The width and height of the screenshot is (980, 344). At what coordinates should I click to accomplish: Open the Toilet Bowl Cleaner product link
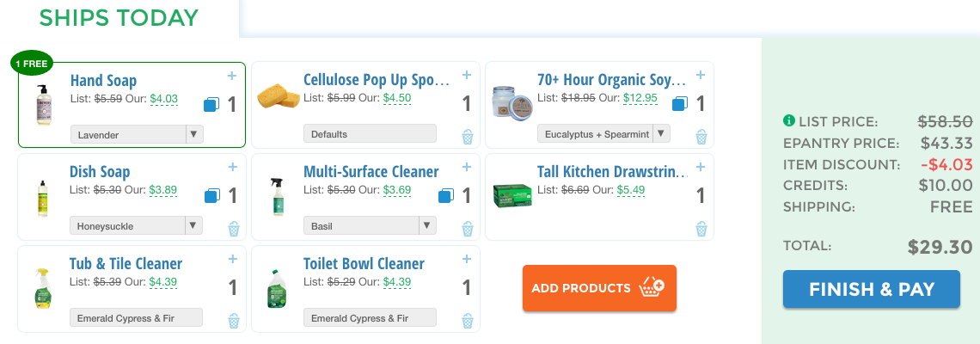(364, 264)
